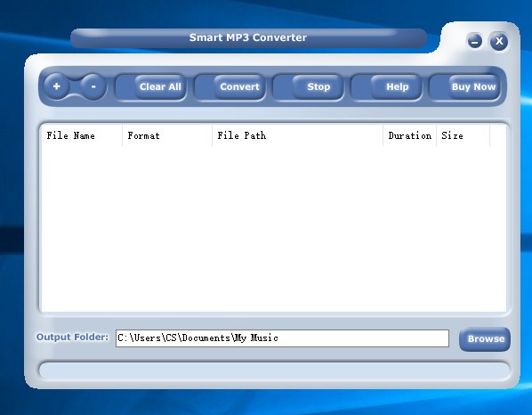Sort by the Format column header

coord(167,135)
